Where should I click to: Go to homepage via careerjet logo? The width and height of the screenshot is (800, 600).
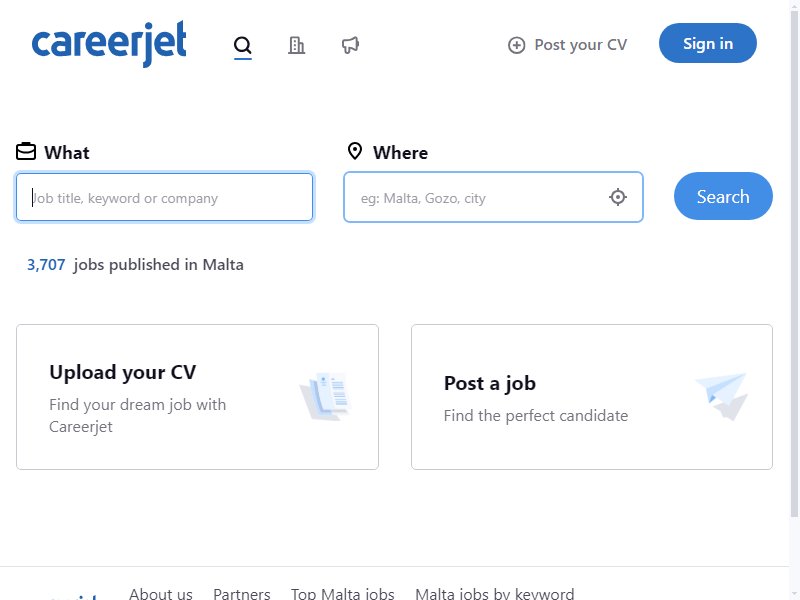(x=109, y=44)
